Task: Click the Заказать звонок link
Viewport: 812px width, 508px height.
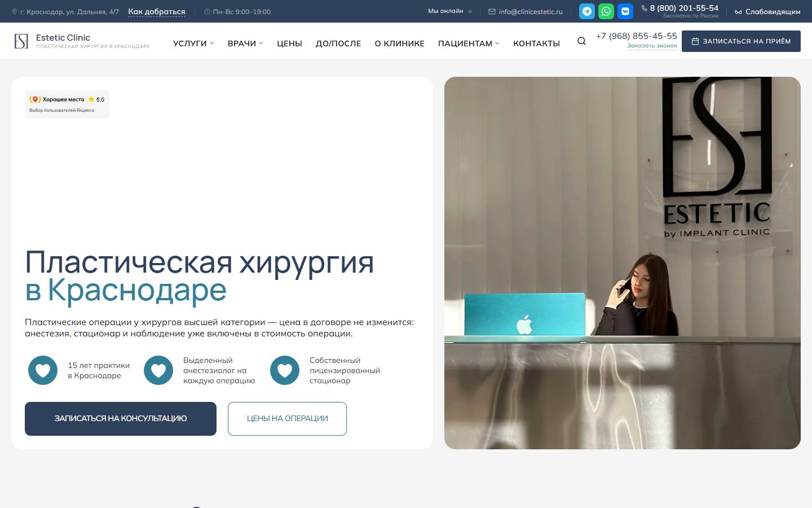Action: coord(652,46)
